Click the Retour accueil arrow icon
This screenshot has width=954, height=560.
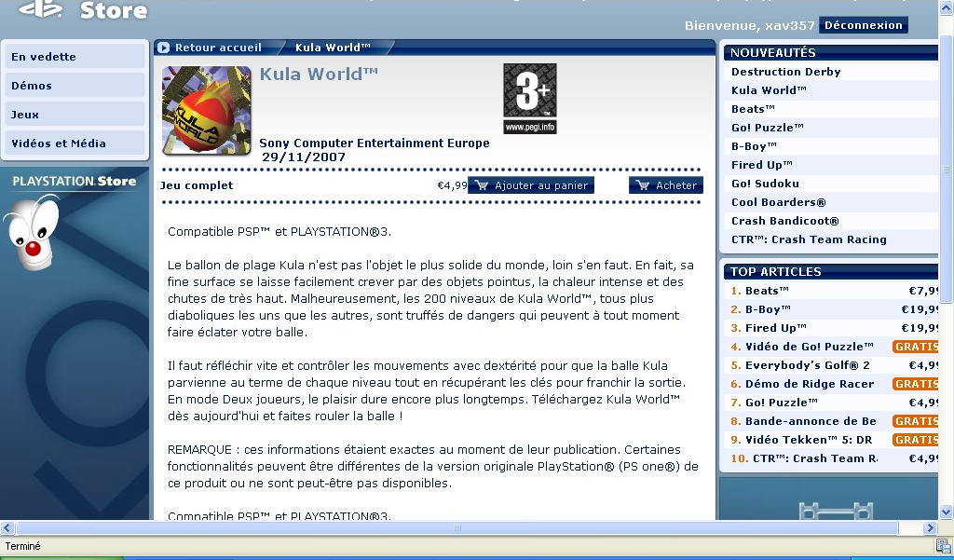pos(163,48)
